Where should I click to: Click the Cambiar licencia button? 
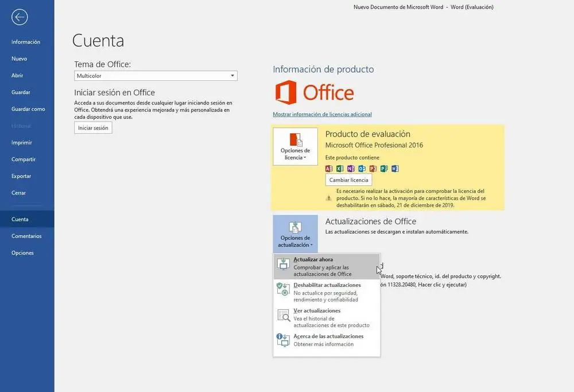tap(348, 180)
